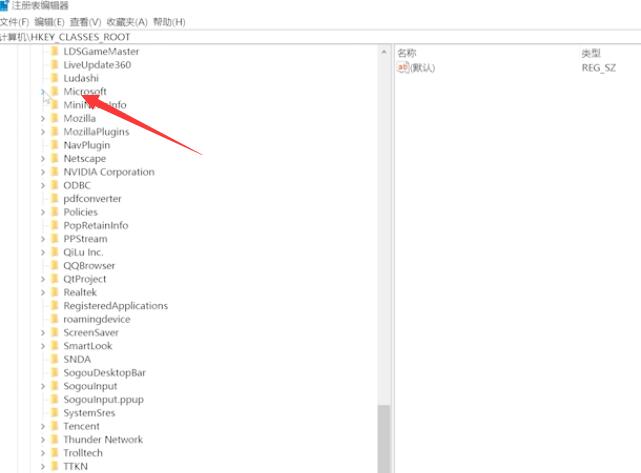The height and width of the screenshot is (473, 641).
Task: Click the folder icon beside TTKN
Action: 54,466
